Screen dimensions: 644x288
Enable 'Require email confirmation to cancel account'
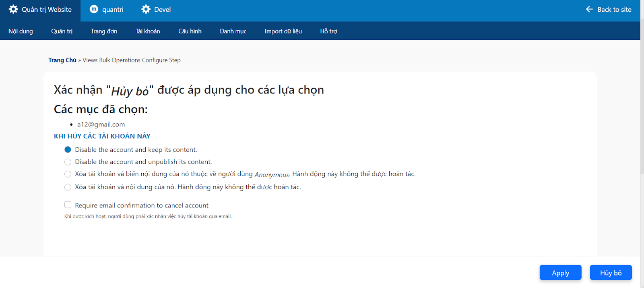[68, 205]
